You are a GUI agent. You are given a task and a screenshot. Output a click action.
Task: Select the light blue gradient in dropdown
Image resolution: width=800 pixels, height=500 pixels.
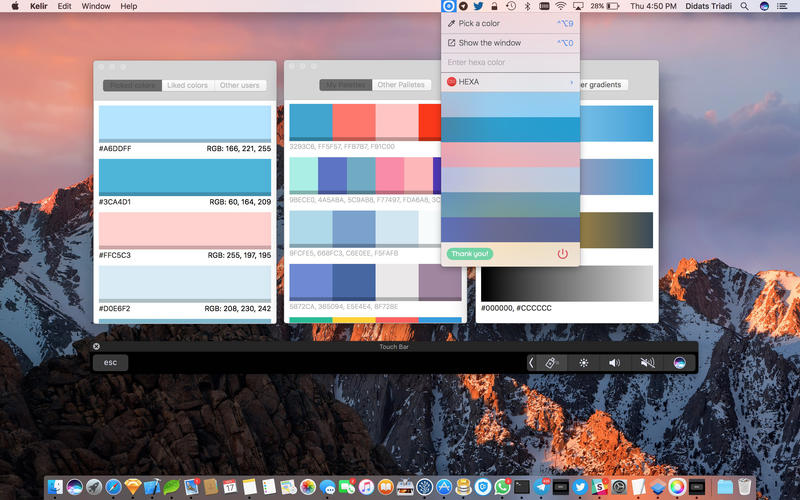[510, 105]
